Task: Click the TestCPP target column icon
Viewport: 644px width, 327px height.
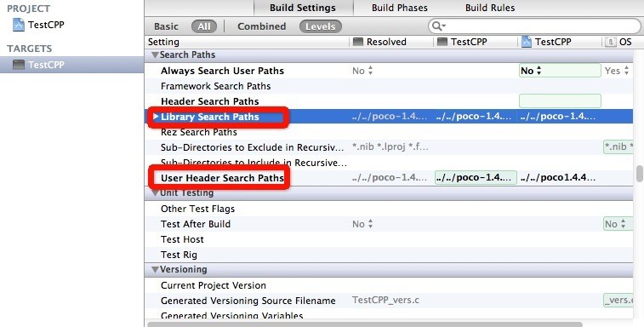Action: tap(442, 42)
